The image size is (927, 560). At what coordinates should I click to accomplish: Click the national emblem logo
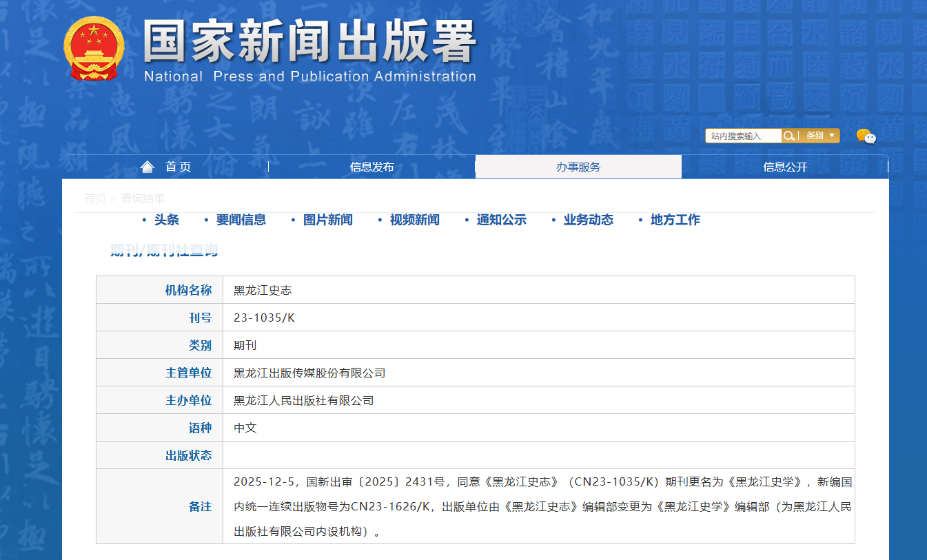point(94,48)
